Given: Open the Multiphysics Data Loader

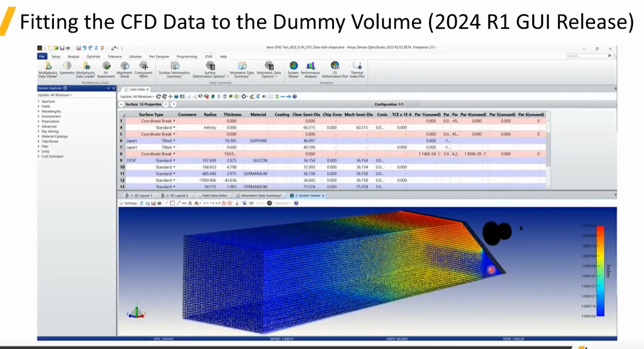Looking at the screenshot, I should [86, 70].
